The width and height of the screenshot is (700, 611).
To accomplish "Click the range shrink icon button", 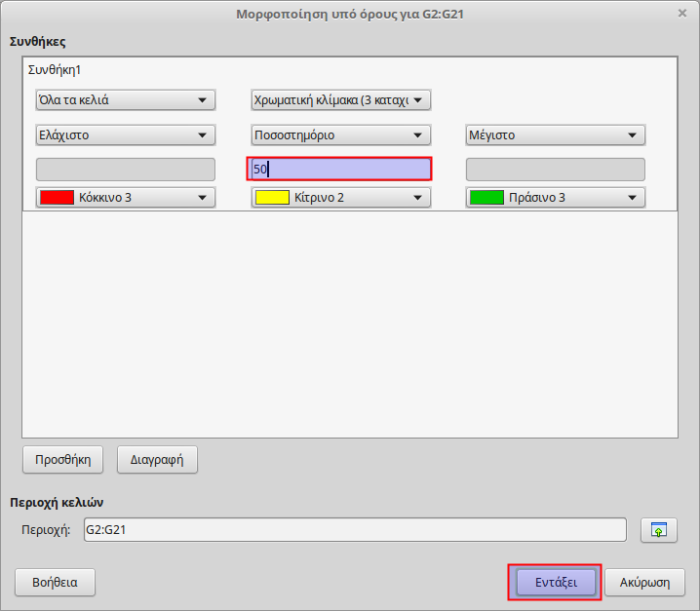I will point(658,530).
